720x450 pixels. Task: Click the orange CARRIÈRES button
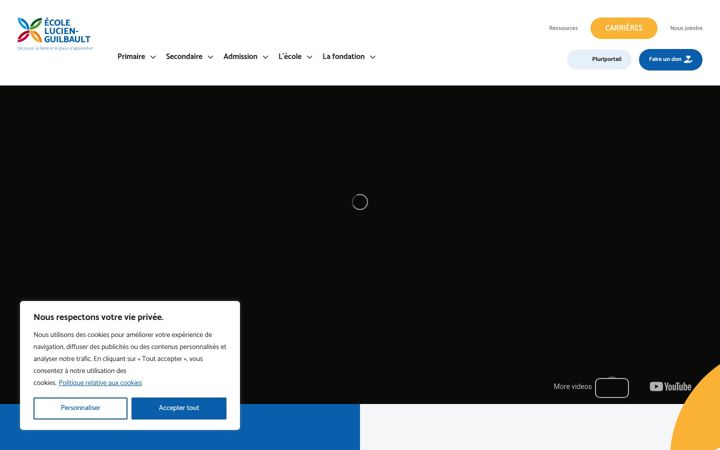[624, 28]
